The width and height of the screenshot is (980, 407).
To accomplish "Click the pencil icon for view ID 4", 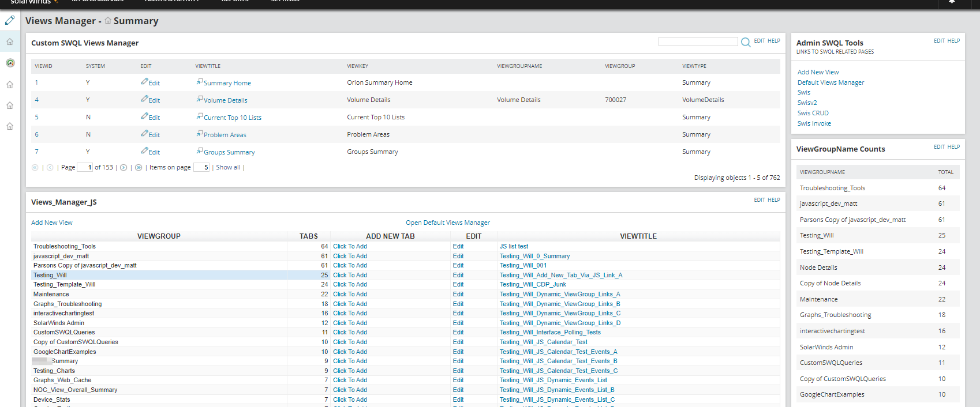I will point(144,99).
